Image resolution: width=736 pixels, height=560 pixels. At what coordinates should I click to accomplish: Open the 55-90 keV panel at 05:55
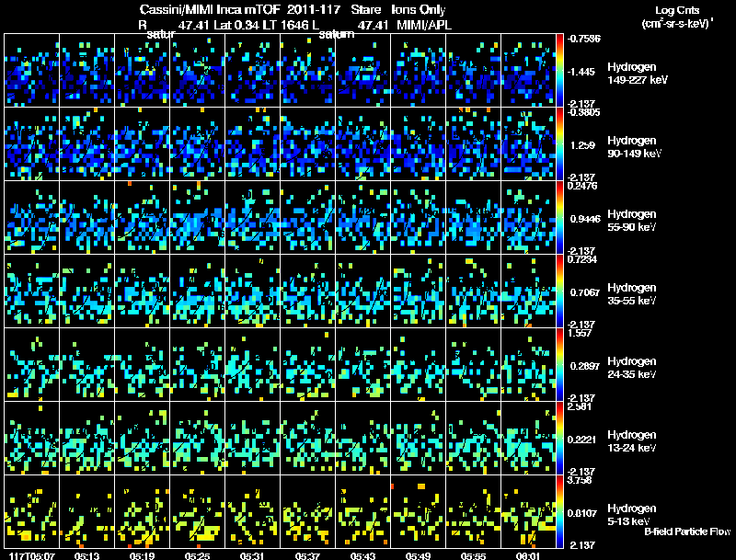(x=473, y=218)
